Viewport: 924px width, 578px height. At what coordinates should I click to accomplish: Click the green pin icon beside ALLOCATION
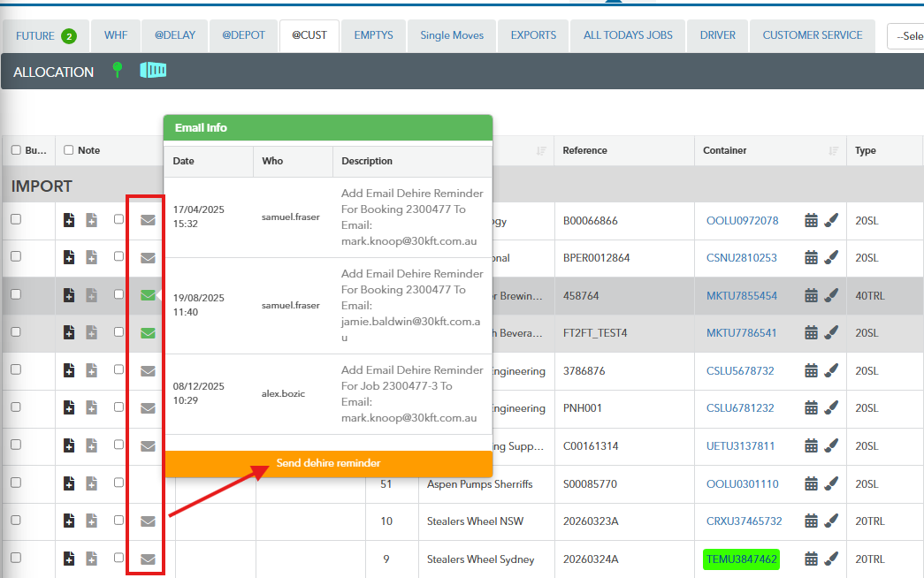click(117, 71)
